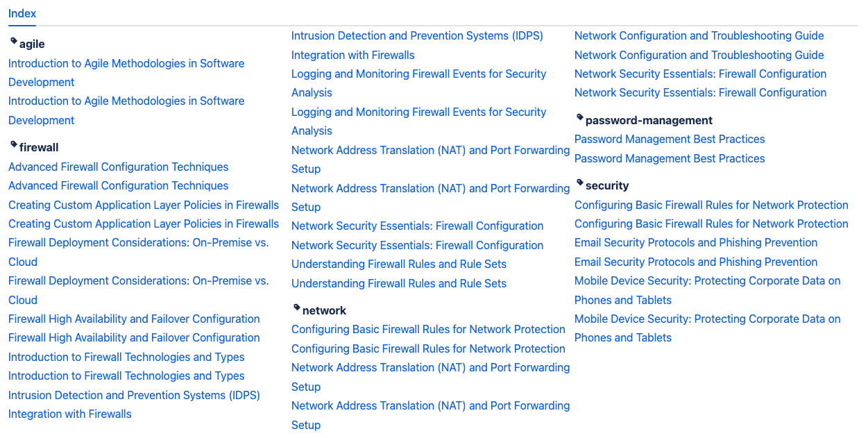Open the password-management label heading
868x438 pixels.
pos(649,120)
